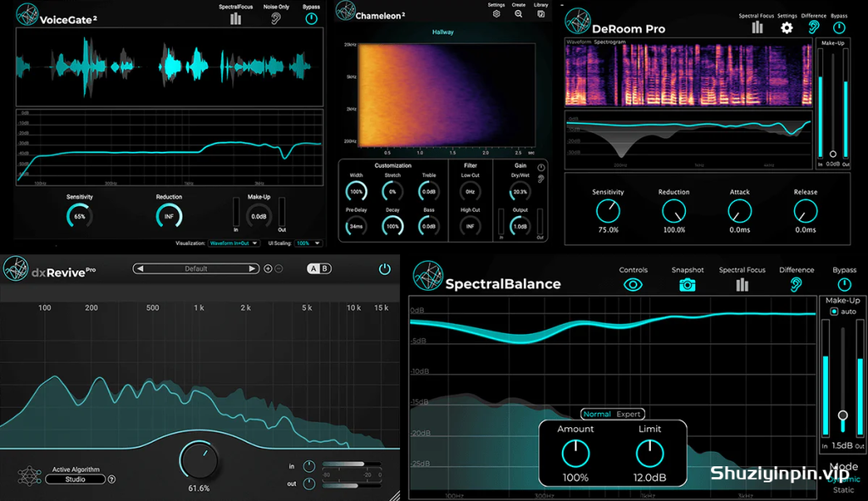Click Chameleon Bass knob
The width and height of the screenshot is (868, 501).
[x=428, y=225]
